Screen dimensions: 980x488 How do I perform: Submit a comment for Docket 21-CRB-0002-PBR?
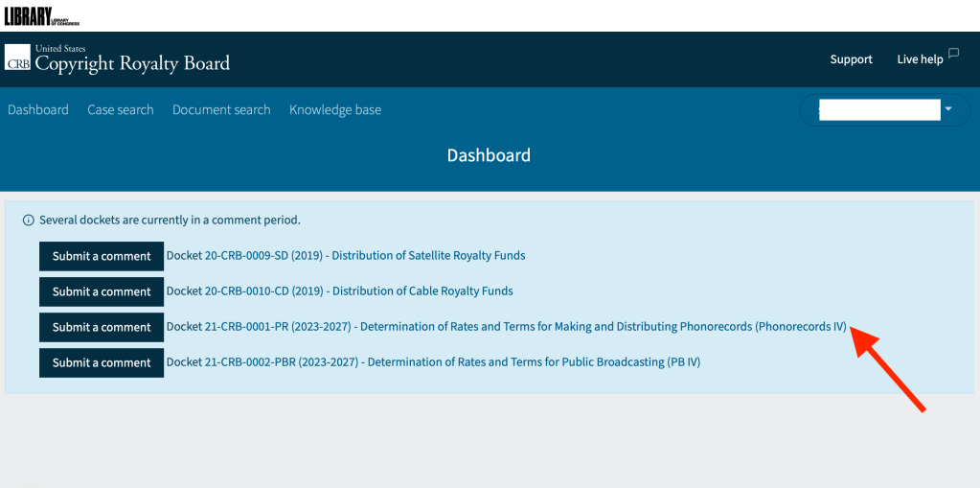(102, 362)
